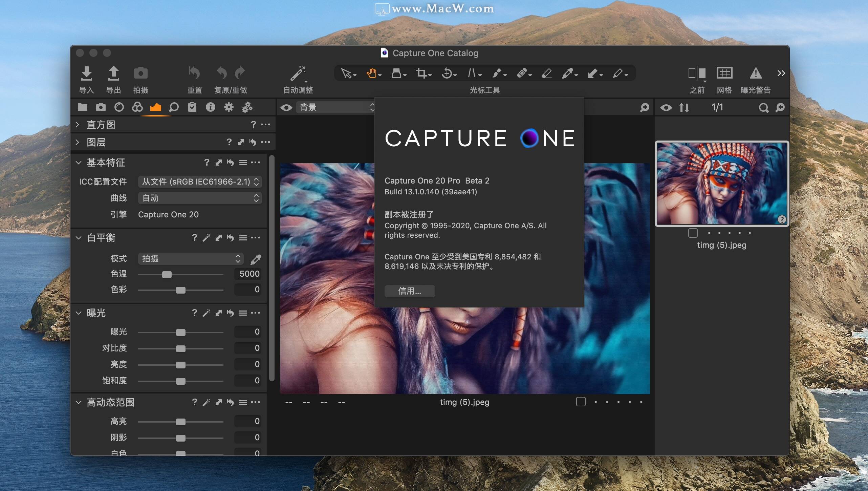Open the White Balance mode (模式) dropdown
Image resolution: width=868 pixels, height=491 pixels.
pos(191,259)
